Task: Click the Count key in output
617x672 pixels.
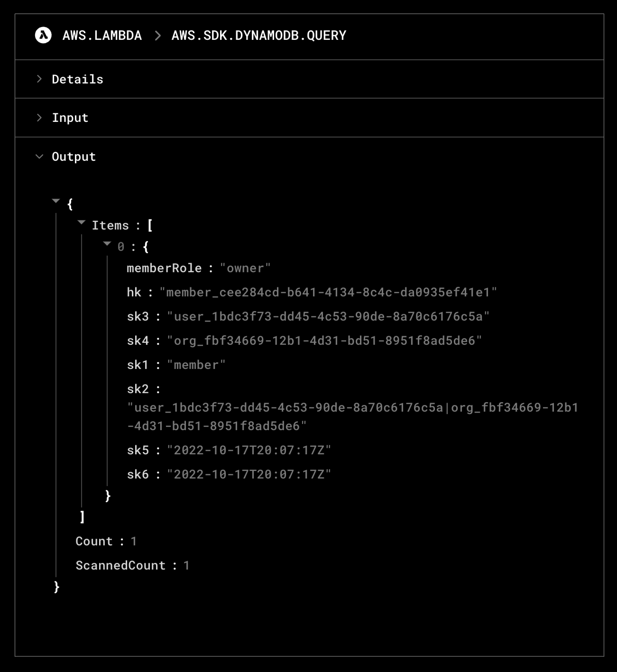Action: [x=94, y=542]
